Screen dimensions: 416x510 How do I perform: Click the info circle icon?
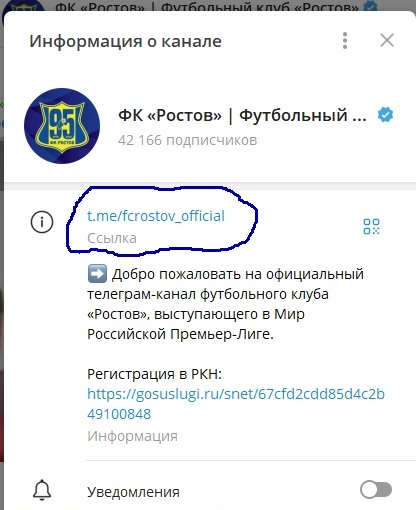pos(42,222)
